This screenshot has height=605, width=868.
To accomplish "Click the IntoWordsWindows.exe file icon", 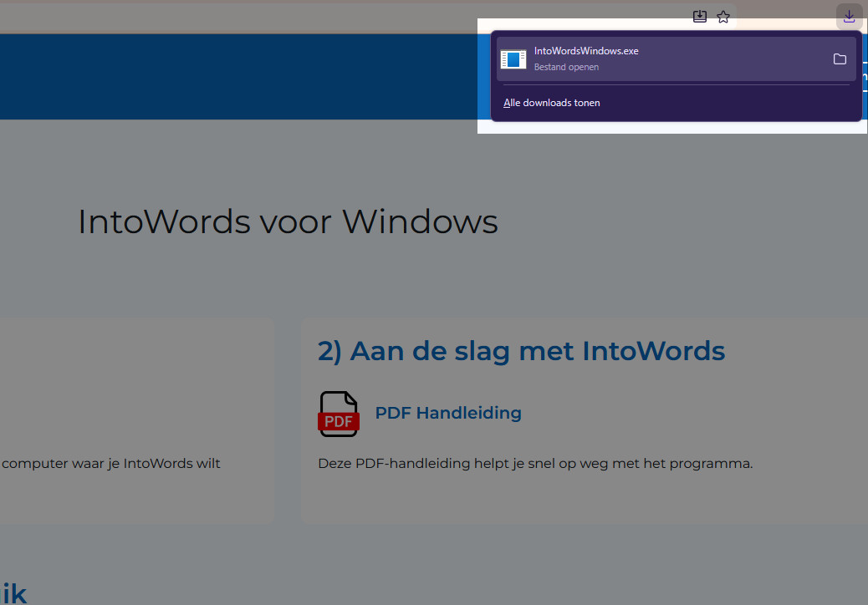I will pos(513,59).
